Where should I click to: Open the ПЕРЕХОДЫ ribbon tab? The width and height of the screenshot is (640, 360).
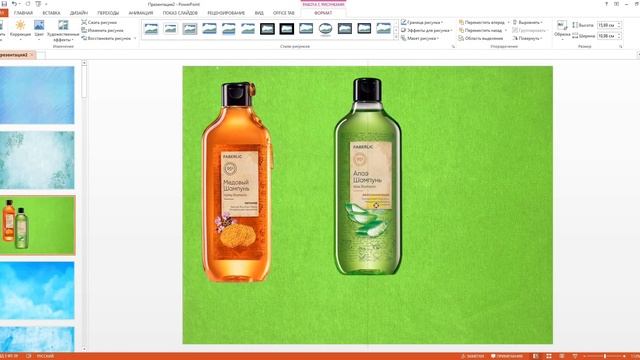click(x=108, y=13)
